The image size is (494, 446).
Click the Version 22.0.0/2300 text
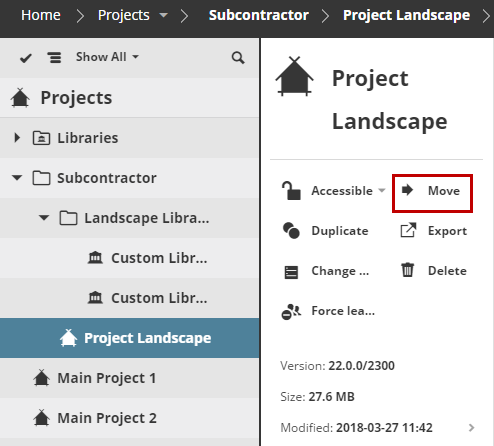(x=337, y=366)
